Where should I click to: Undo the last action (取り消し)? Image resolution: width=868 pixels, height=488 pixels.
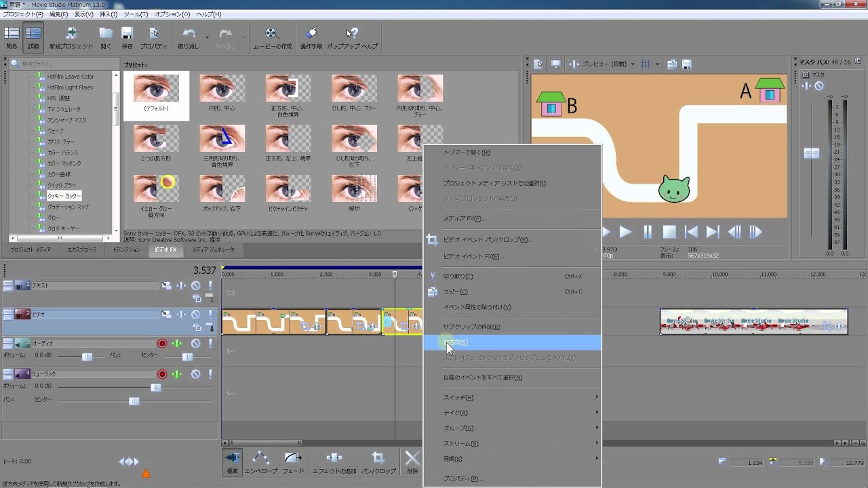189,37
